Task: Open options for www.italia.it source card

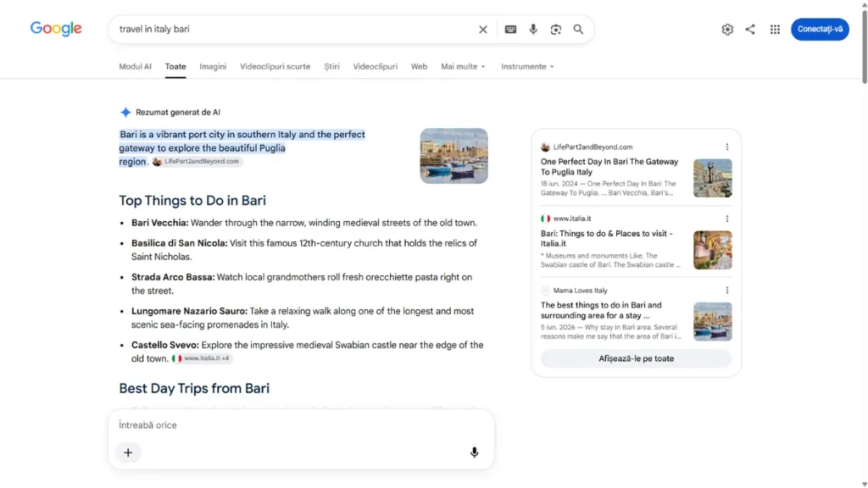Action: (x=726, y=219)
